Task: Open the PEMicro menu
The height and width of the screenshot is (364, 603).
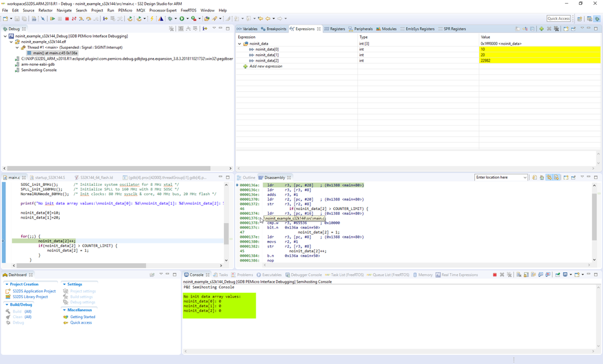Action: click(125, 10)
